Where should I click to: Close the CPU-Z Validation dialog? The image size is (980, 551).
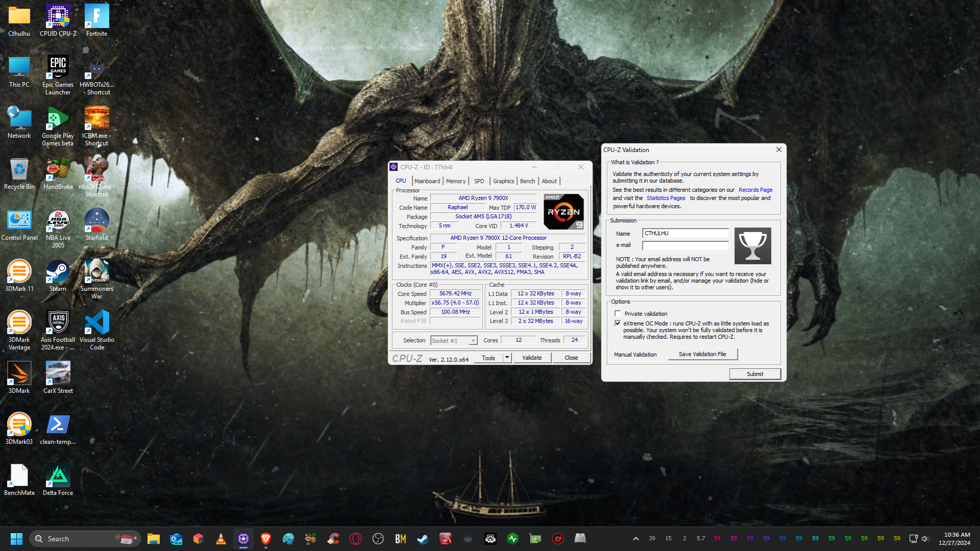(x=778, y=149)
